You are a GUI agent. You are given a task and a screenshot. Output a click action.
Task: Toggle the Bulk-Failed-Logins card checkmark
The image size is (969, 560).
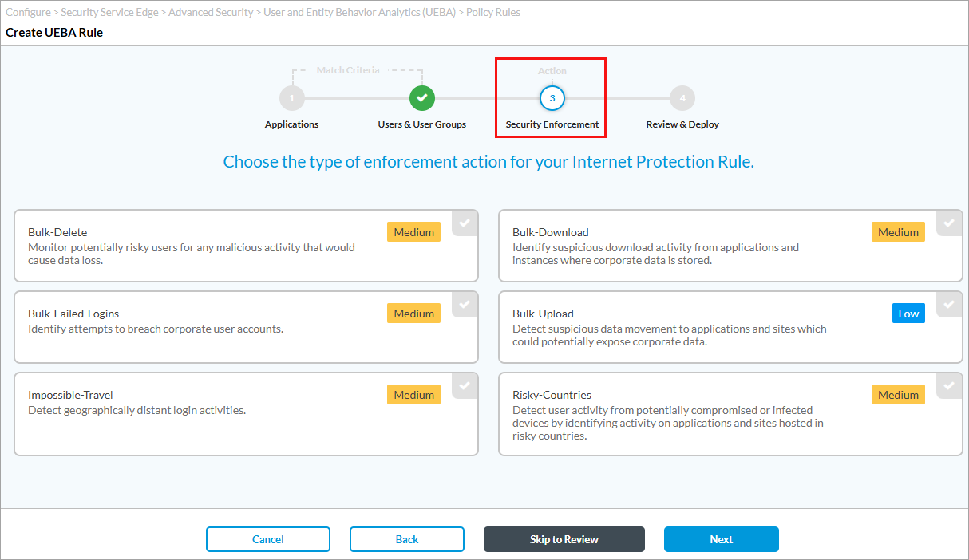tap(465, 305)
